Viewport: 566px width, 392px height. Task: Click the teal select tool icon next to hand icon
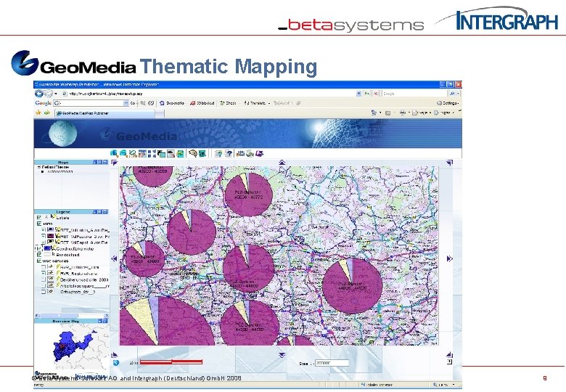click(202, 154)
